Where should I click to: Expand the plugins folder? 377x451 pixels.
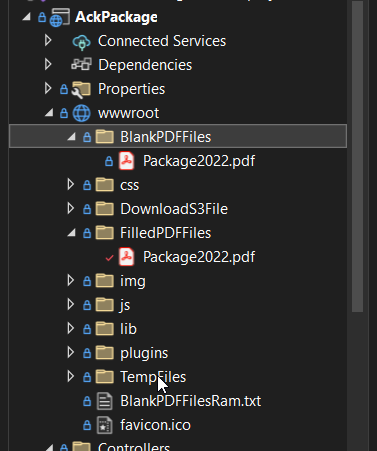(x=70, y=352)
